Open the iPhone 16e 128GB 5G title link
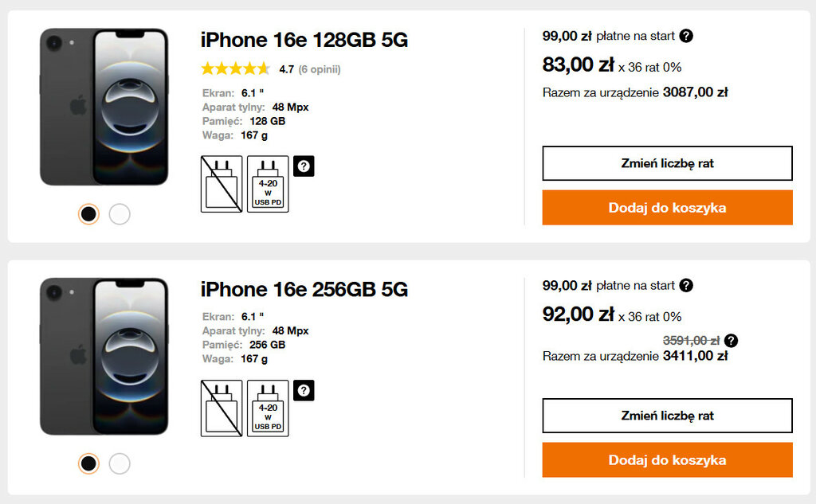Screen dimensions: 816x504 click(304, 40)
